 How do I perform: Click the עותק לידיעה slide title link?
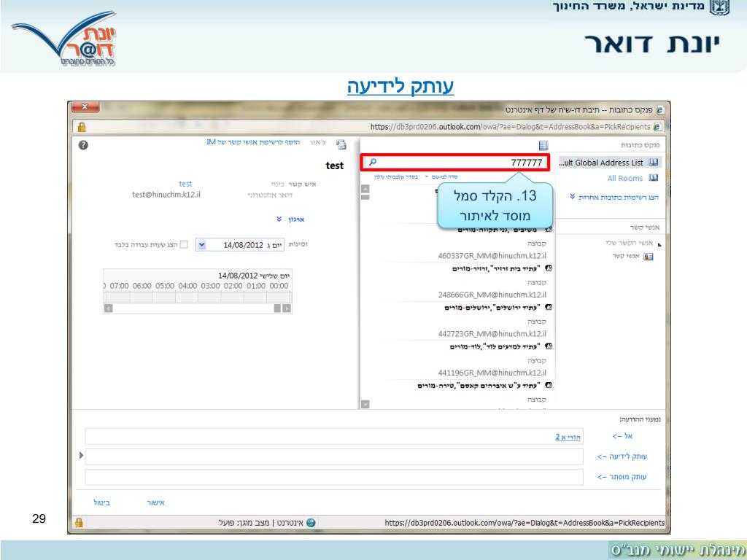(x=400, y=86)
